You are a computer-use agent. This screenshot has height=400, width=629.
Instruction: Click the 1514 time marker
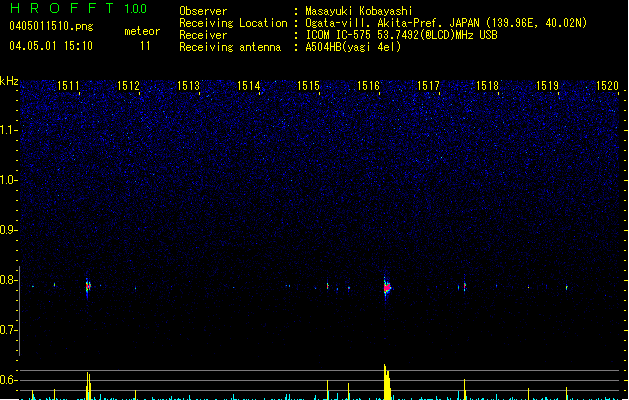tap(248, 86)
